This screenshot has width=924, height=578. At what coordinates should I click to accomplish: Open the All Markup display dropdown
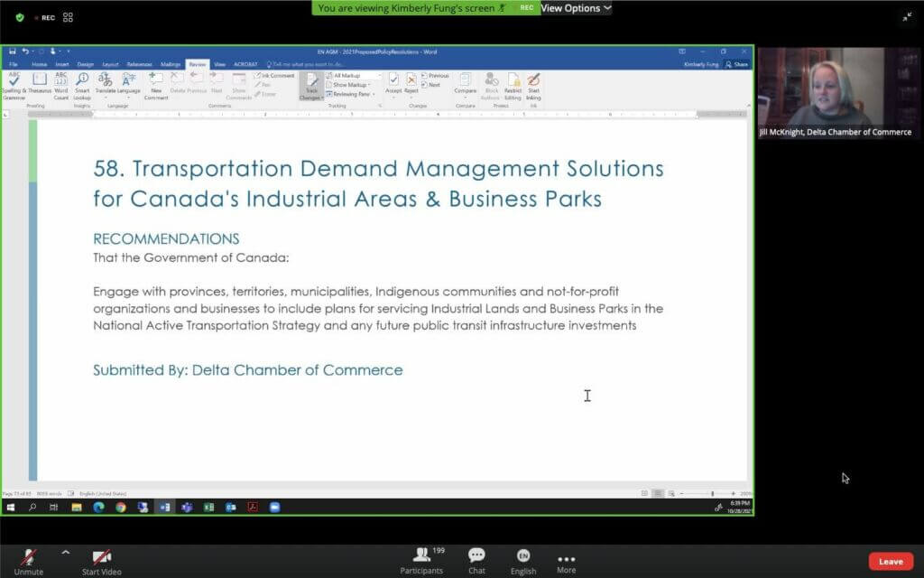354,76
